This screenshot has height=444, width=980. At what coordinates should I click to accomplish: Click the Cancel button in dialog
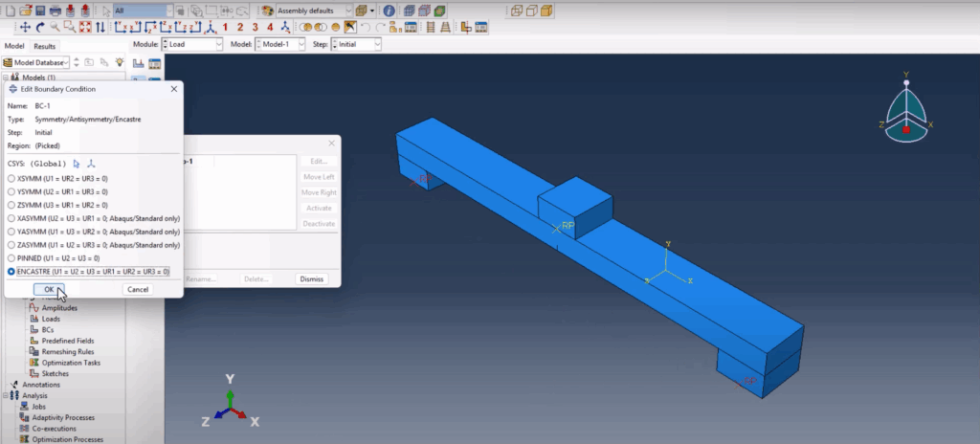pos(138,290)
